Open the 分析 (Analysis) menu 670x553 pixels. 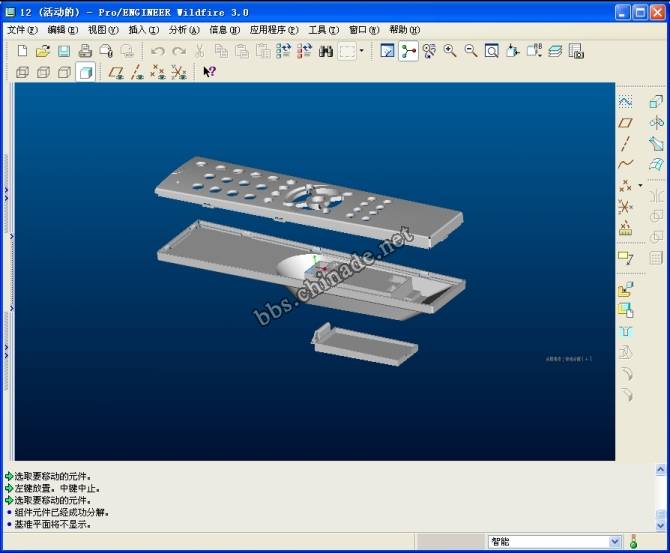pos(183,30)
